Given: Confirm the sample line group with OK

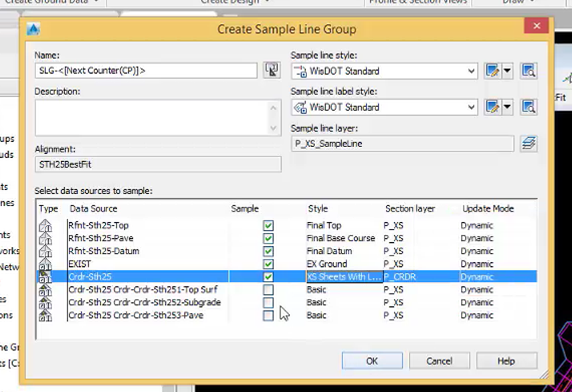Looking at the screenshot, I should pyautogui.click(x=371, y=361).
